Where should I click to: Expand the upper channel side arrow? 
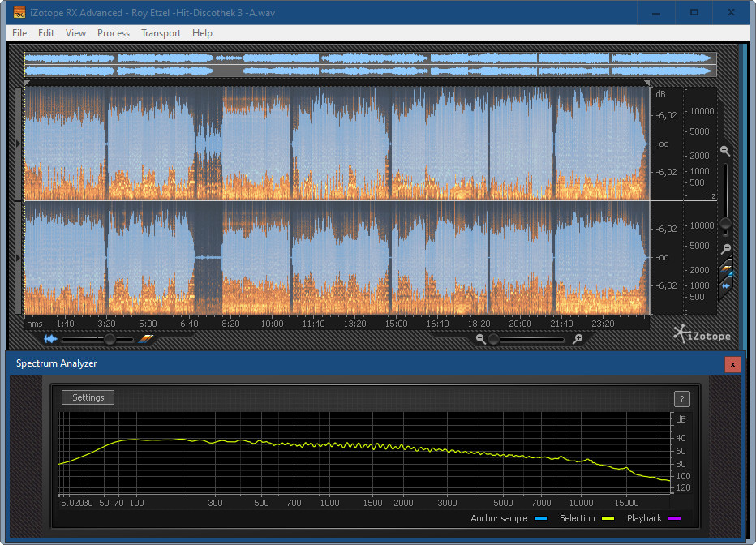tap(19, 144)
